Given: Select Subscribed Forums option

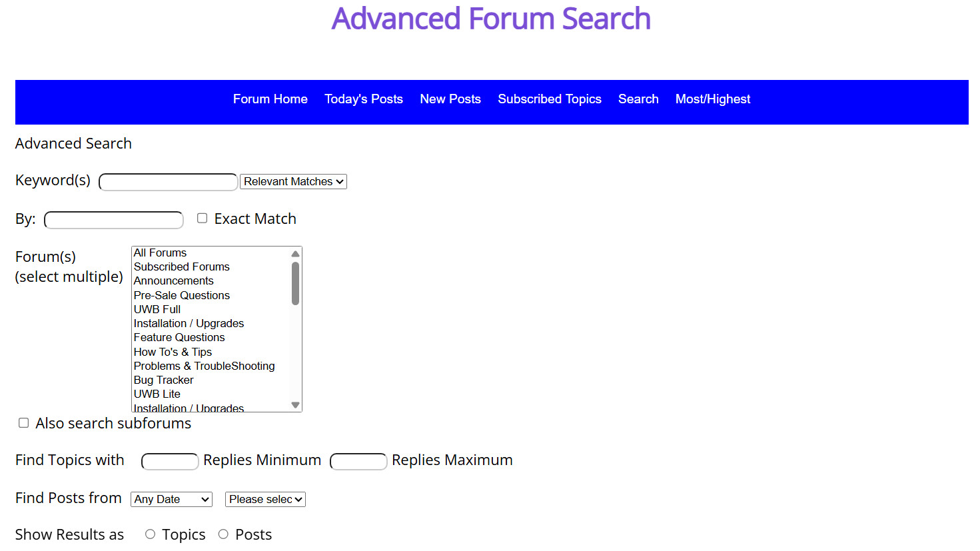Looking at the screenshot, I should (211, 267).
